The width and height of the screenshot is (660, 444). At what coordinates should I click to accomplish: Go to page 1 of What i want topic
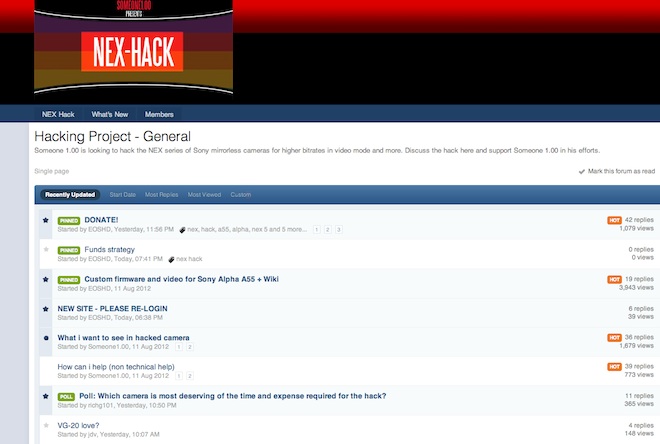coord(179,347)
